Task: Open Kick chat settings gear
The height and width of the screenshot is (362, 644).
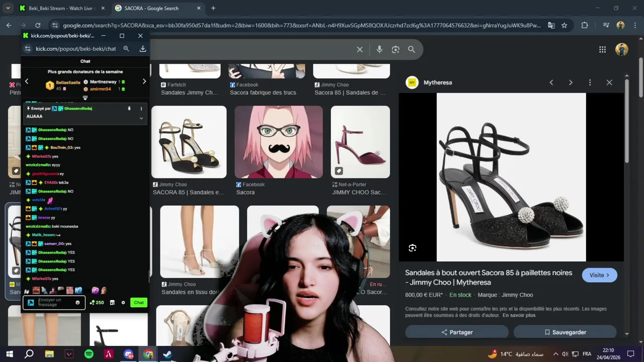Action: click(123, 303)
